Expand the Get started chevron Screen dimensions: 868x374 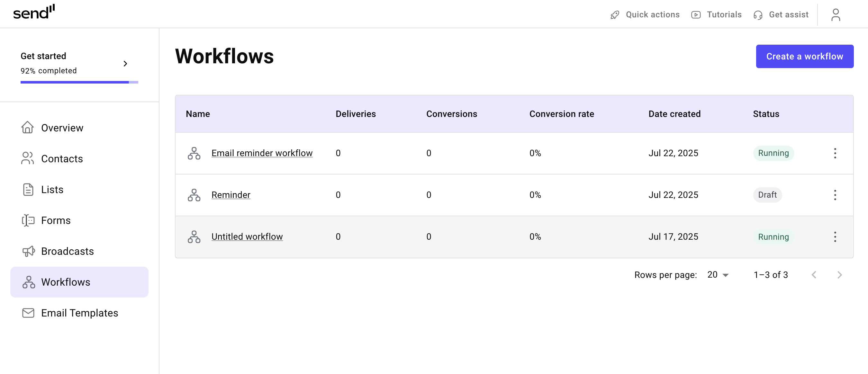[x=125, y=64]
